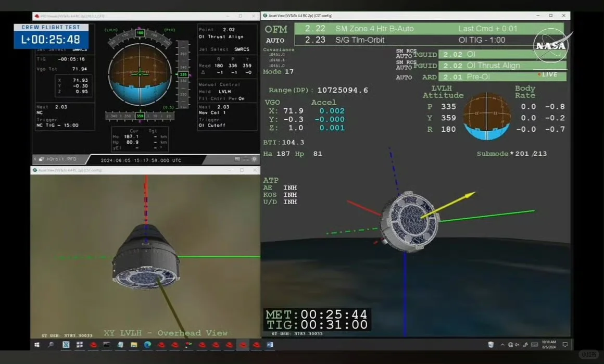
Task: Open PFD settings gear icon
Action: [254, 159]
